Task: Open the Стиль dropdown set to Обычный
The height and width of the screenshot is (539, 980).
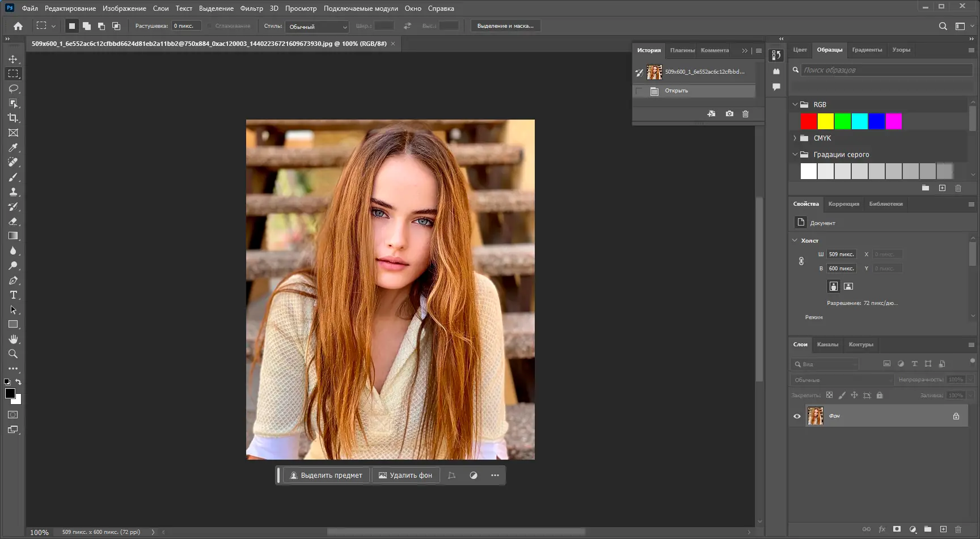Action: [318, 27]
